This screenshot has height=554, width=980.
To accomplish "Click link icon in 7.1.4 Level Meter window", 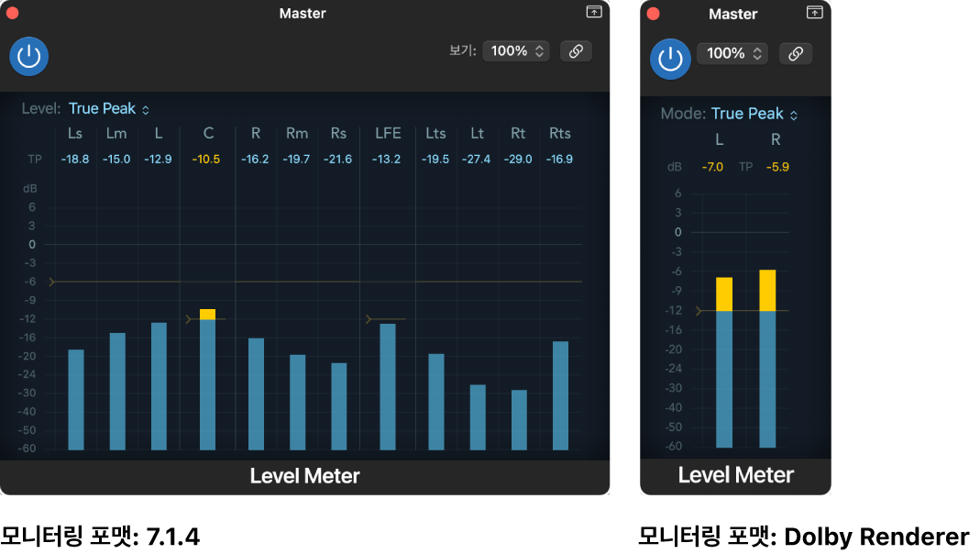I will (x=576, y=51).
